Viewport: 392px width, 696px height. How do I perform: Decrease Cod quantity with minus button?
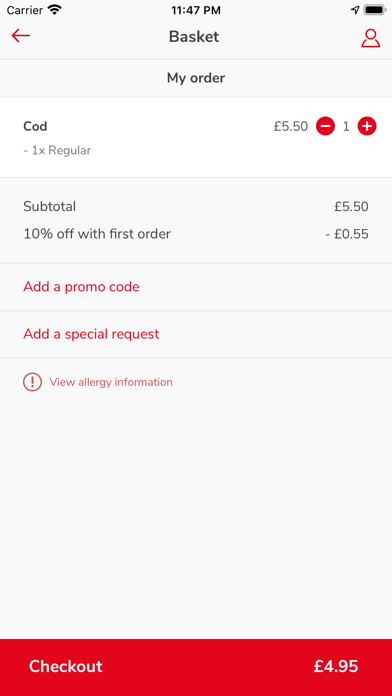click(325, 127)
